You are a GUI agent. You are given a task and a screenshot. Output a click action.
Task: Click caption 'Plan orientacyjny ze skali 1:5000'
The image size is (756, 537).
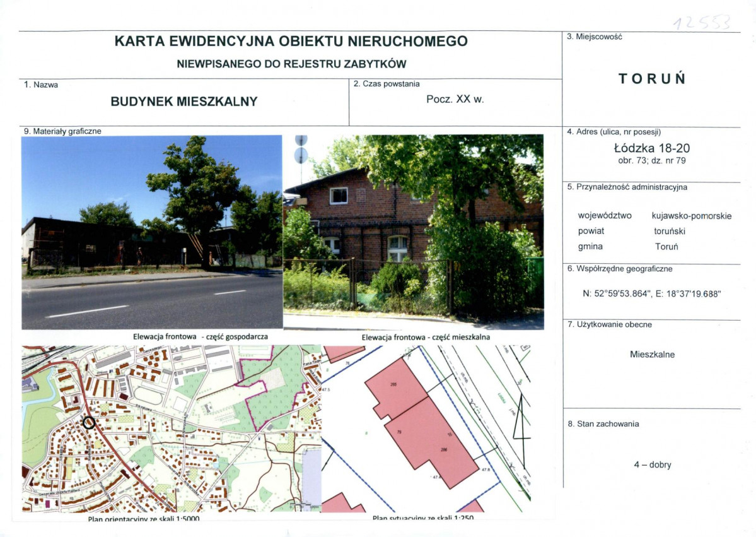click(143, 519)
